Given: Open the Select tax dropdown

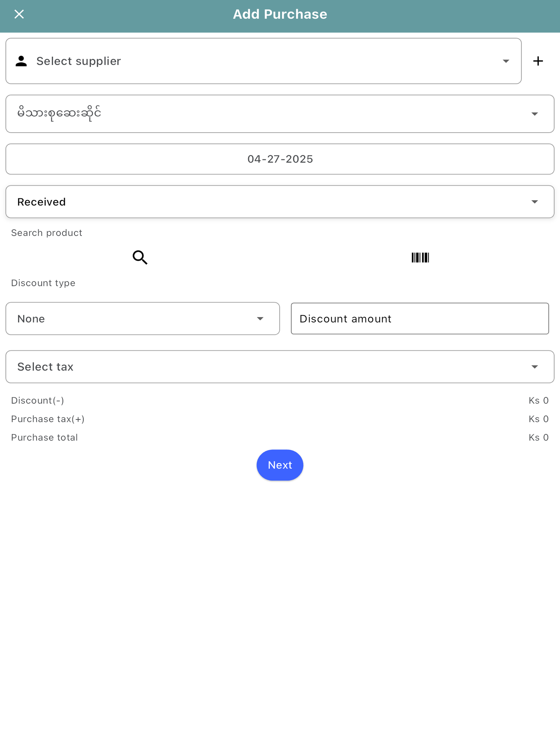Looking at the screenshot, I should pyautogui.click(x=280, y=367).
